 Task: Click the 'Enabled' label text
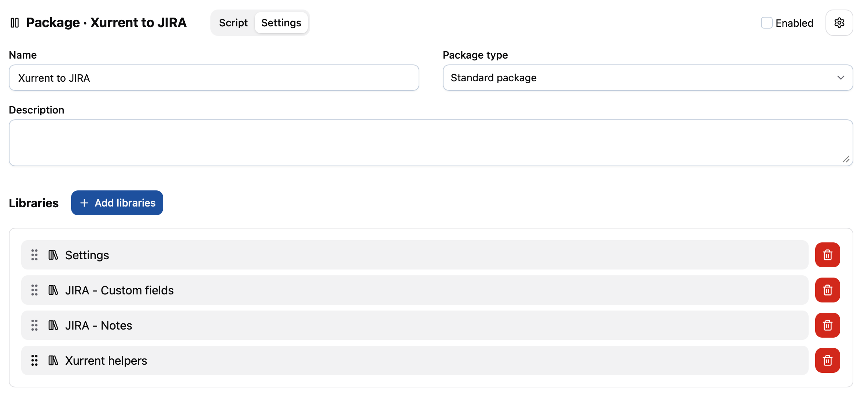(x=794, y=23)
